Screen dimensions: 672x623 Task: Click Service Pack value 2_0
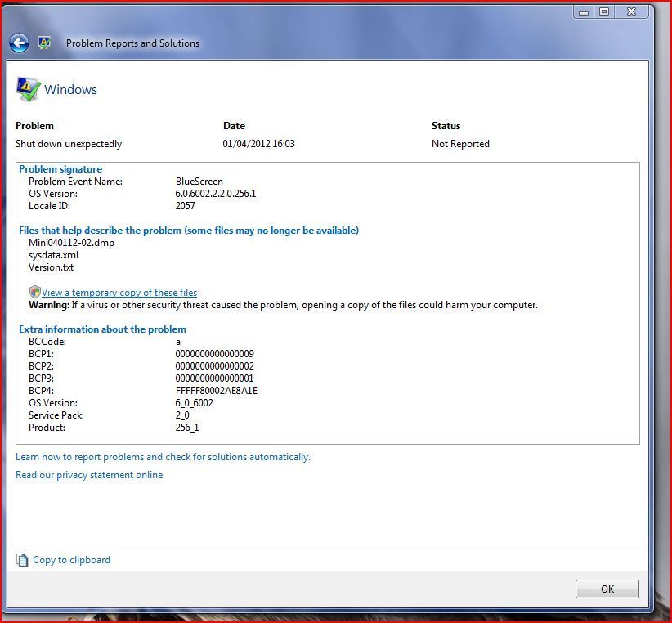[182, 415]
